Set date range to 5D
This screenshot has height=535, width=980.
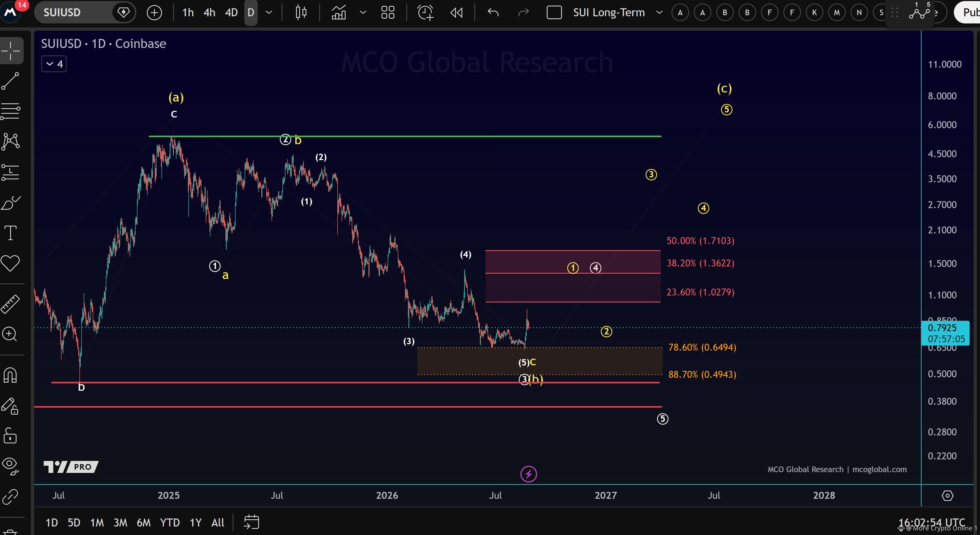[x=74, y=522]
